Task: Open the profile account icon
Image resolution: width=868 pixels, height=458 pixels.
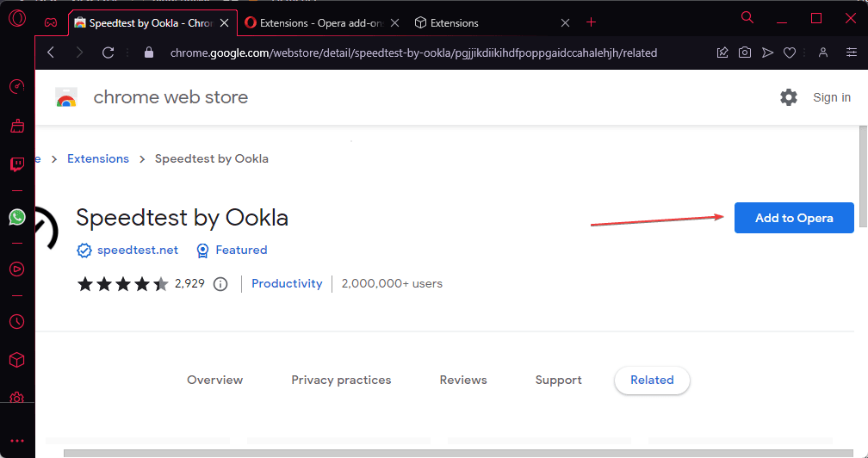Action: 823,53
